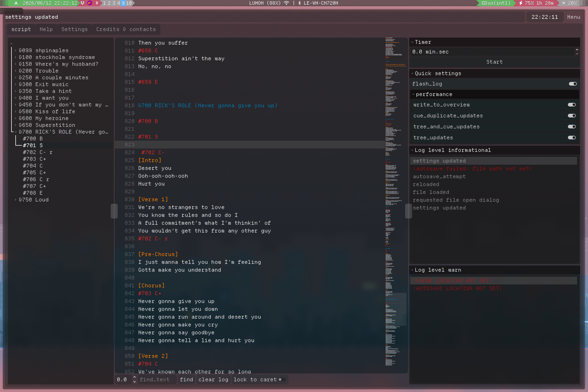The image size is (588, 392).
Task: Toggle the write_to_overview switch
Action: (572, 105)
